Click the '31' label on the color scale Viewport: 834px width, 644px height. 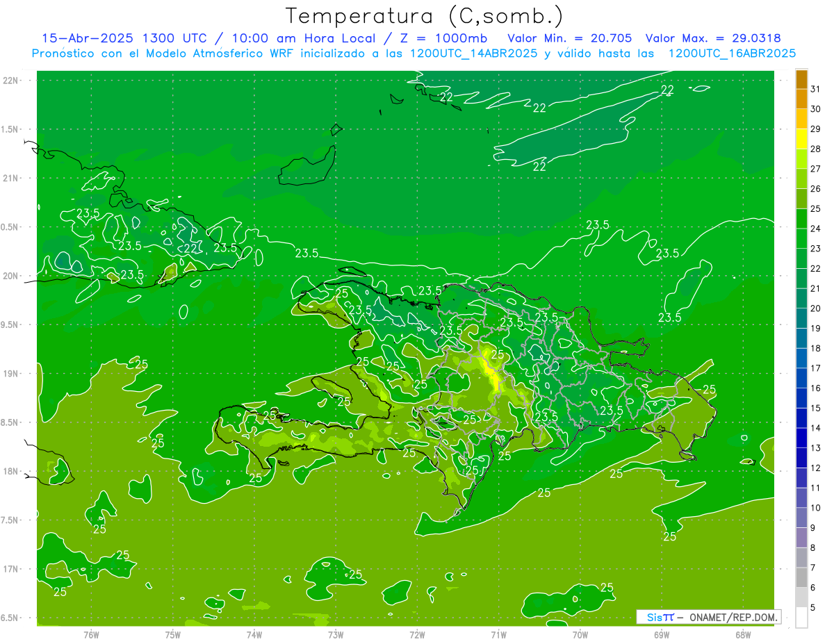pyautogui.click(x=816, y=89)
